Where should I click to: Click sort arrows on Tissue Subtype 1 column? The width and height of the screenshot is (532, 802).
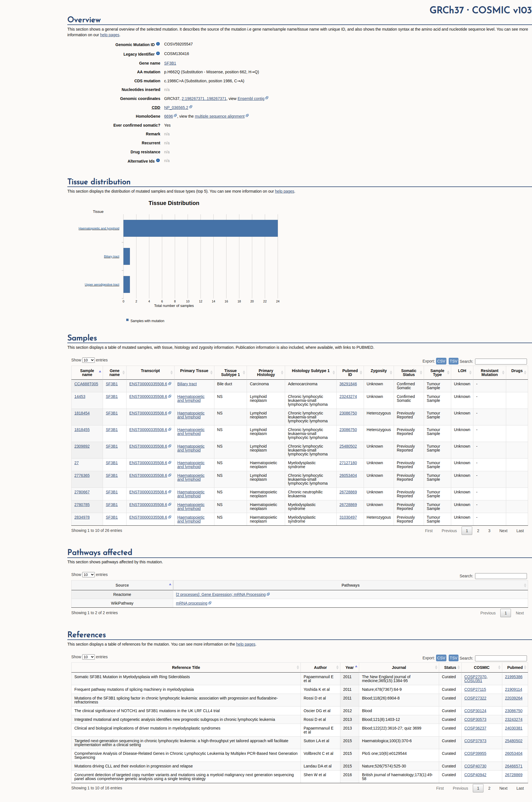244,372
